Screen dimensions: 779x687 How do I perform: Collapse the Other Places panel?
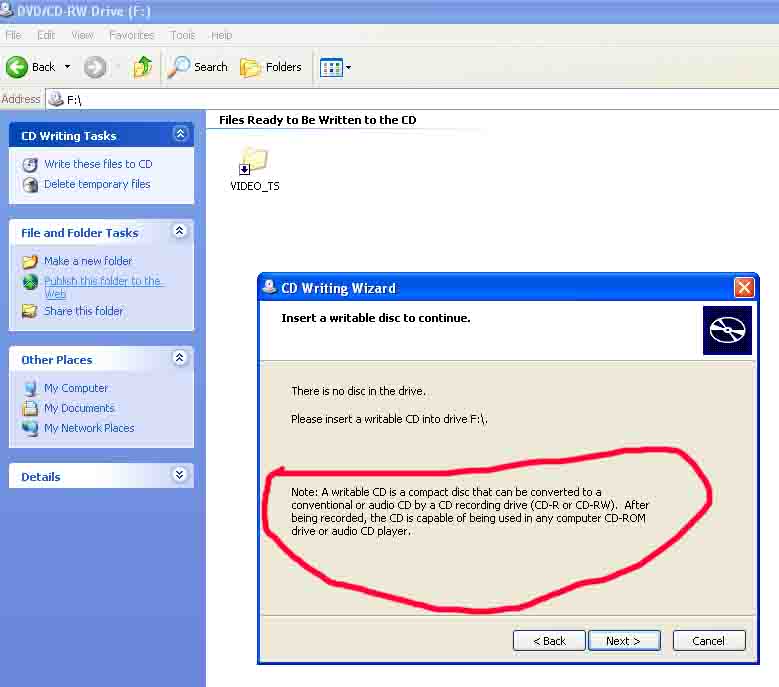[180, 358]
